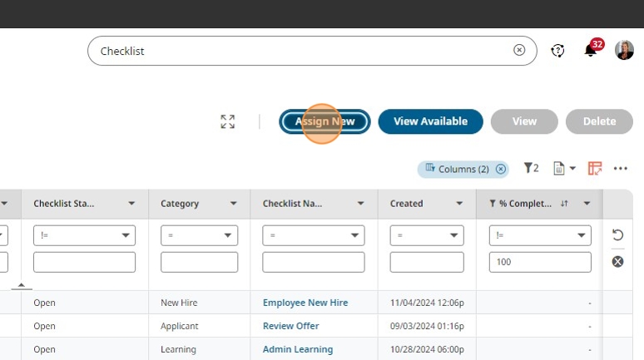644x360 pixels.
Task: Open the Created column menu
Action: click(x=459, y=204)
